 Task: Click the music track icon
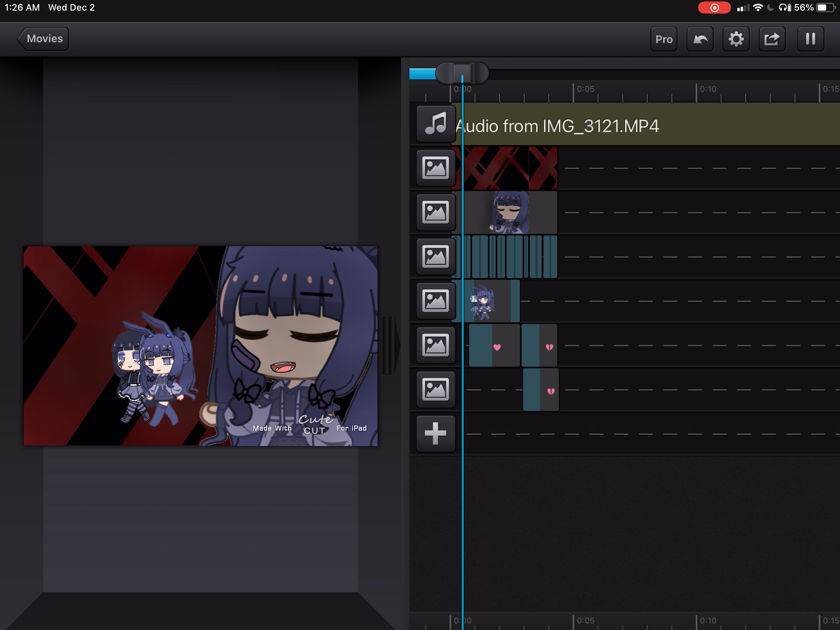[435, 124]
